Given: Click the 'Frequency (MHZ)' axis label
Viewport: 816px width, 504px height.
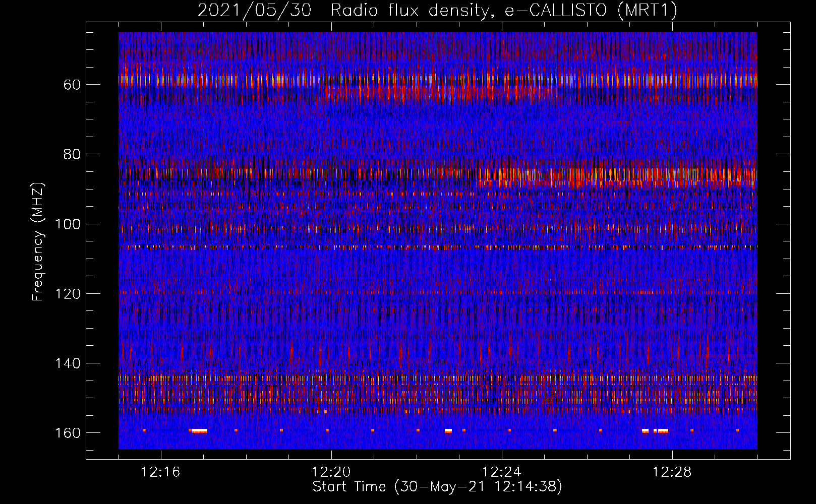Looking at the screenshot, I should [x=38, y=241].
